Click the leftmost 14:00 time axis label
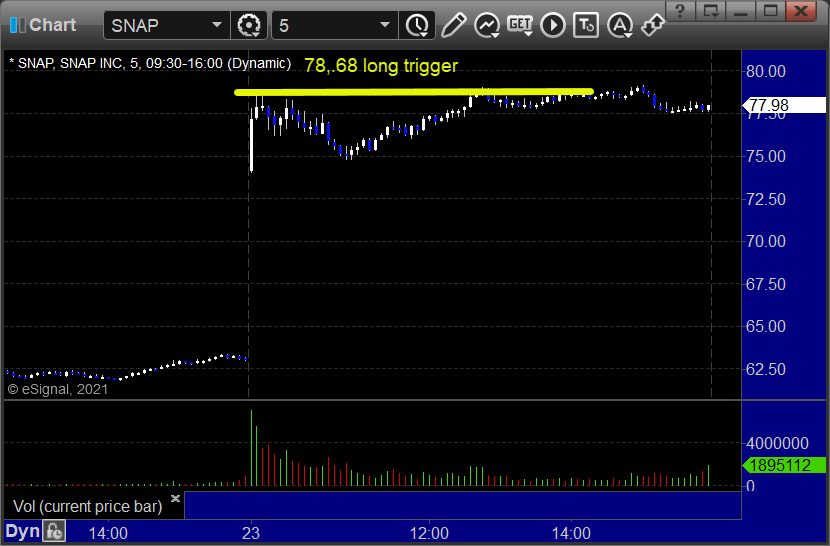This screenshot has height=546, width=830. coord(108,533)
